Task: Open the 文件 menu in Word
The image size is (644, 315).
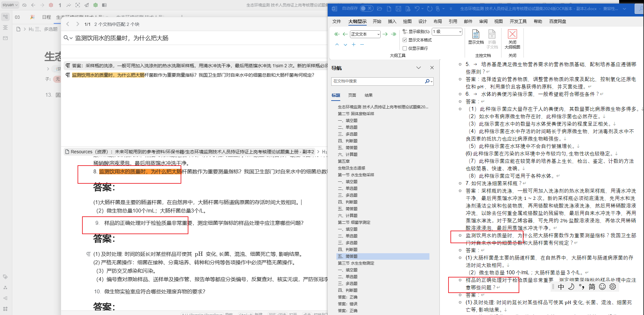Action: 337,21
